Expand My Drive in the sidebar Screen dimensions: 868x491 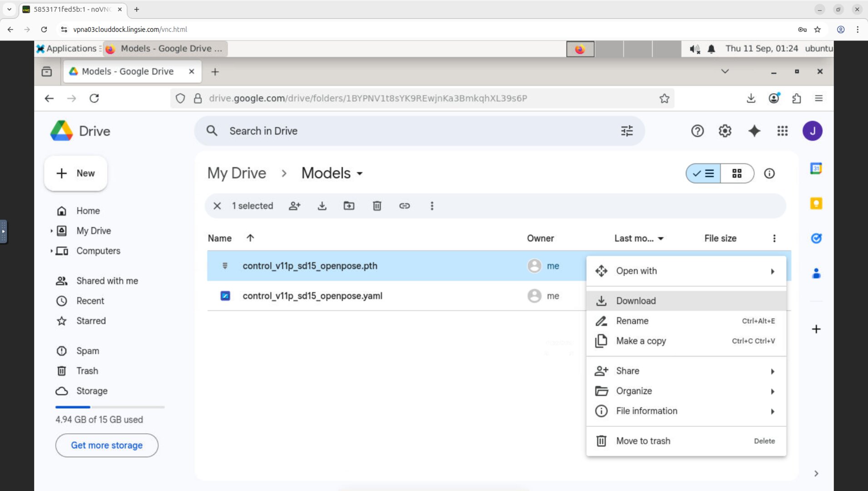pos(51,230)
